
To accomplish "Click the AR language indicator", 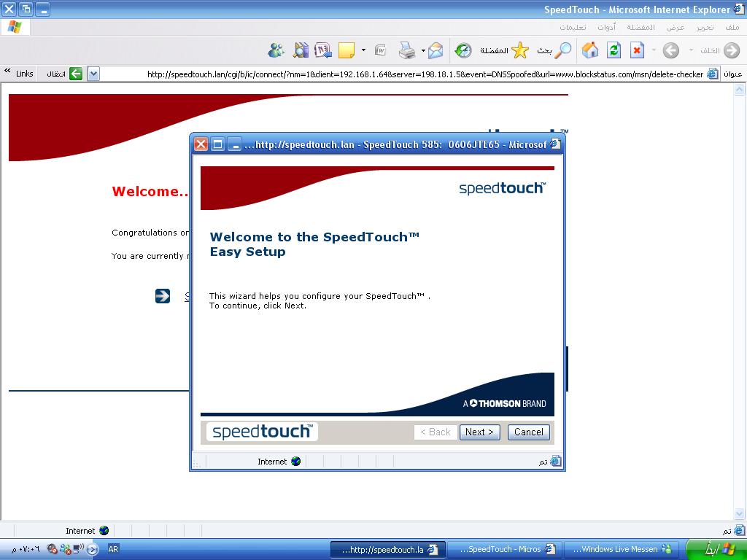I will [x=113, y=549].
